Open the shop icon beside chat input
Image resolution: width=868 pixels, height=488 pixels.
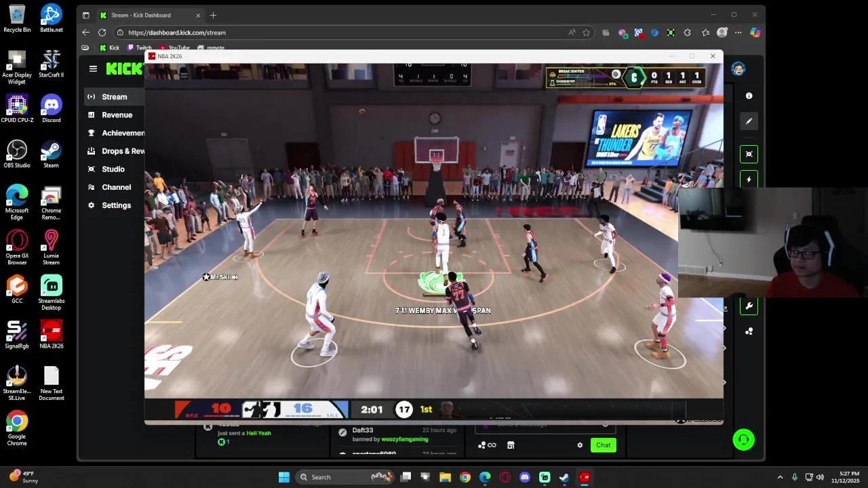[511, 445]
